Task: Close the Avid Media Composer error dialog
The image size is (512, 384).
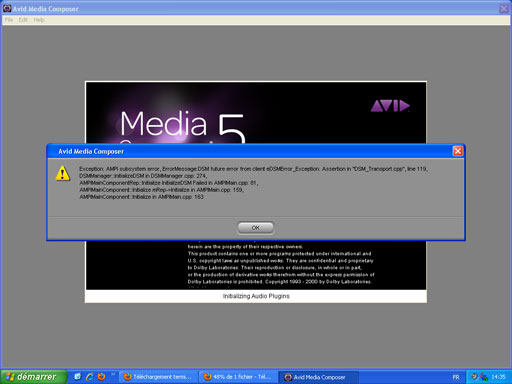Action: (x=458, y=151)
